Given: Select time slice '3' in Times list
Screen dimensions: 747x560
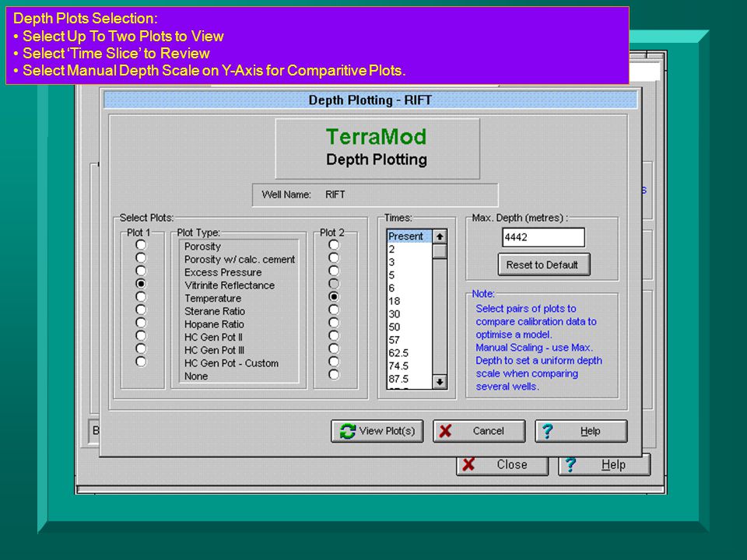Looking at the screenshot, I should click(409, 262).
